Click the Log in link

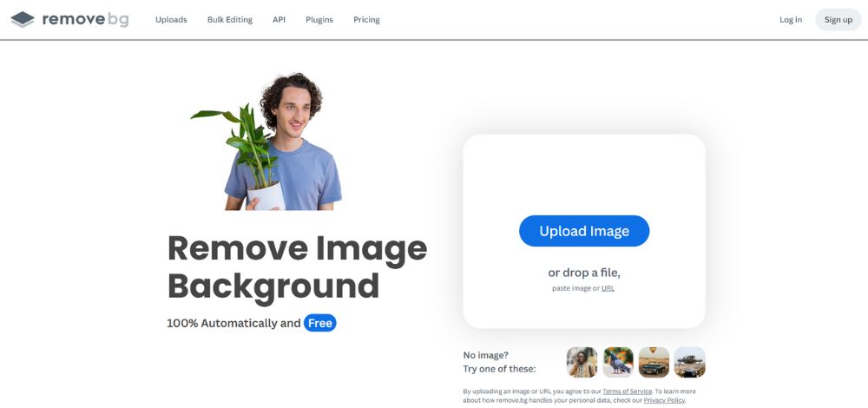click(x=791, y=20)
